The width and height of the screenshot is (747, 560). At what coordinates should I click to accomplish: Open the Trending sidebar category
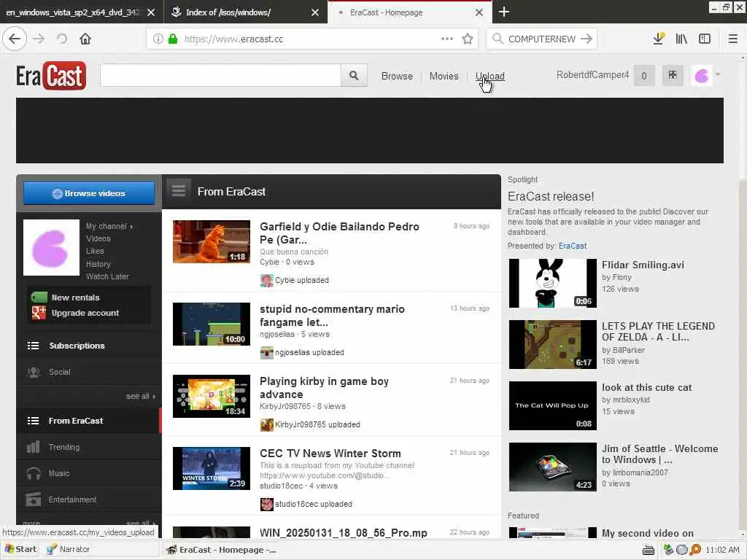[x=89, y=447]
